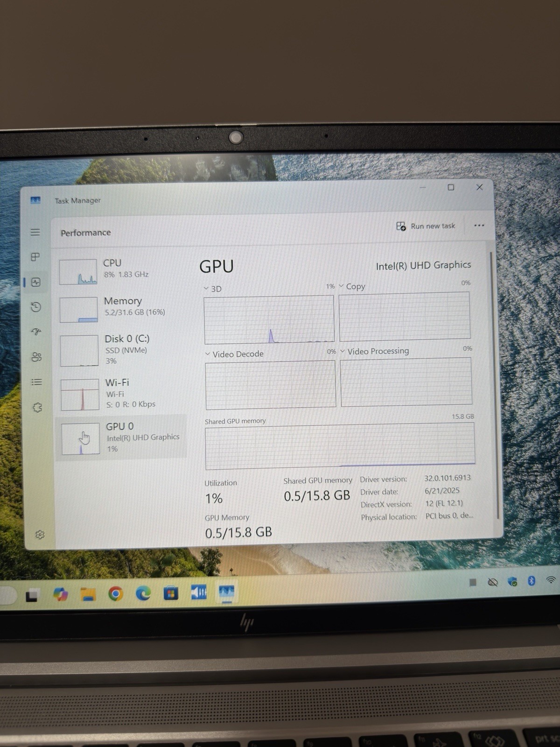The width and height of the screenshot is (560, 747).
Task: Maximize the Task Manager window
Action: pos(451,187)
